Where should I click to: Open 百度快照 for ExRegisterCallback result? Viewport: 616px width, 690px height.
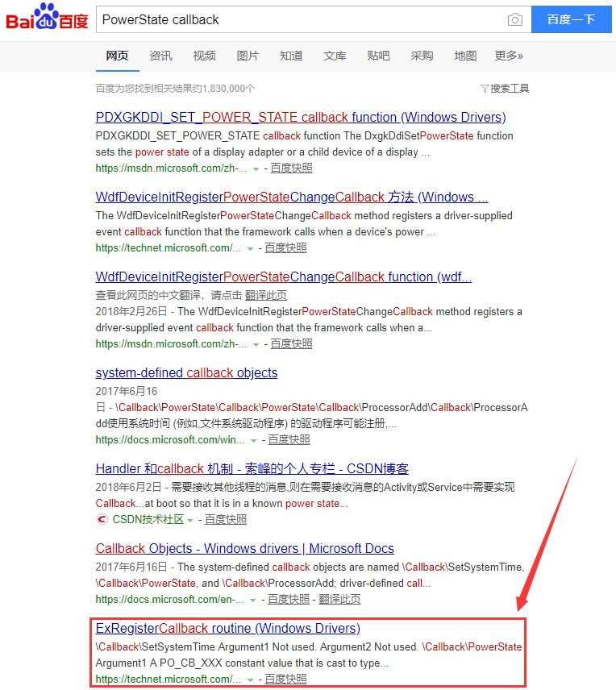[285, 679]
